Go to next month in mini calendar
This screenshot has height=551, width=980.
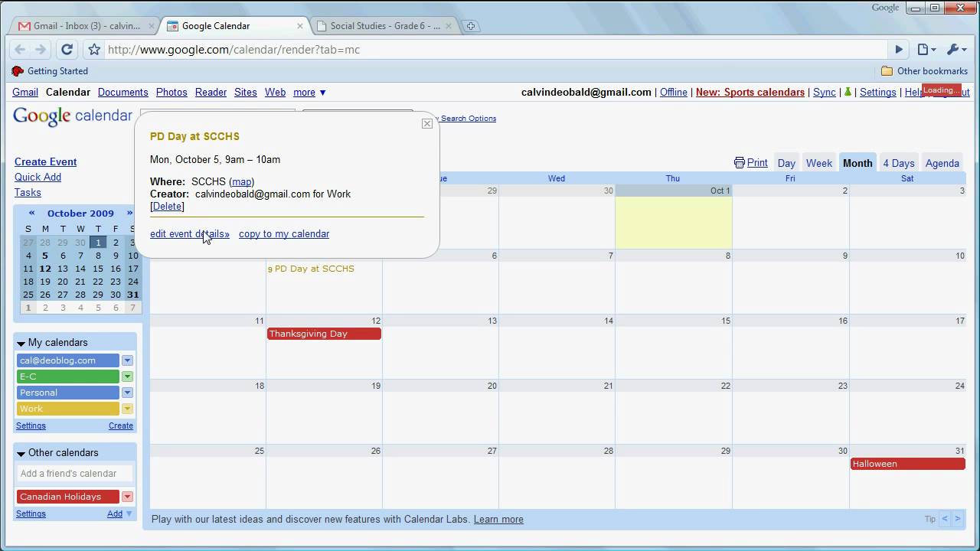click(x=129, y=214)
